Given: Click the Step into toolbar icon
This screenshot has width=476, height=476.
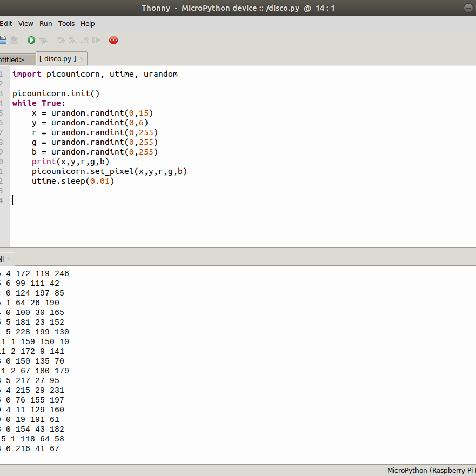Looking at the screenshot, I should (x=72, y=40).
